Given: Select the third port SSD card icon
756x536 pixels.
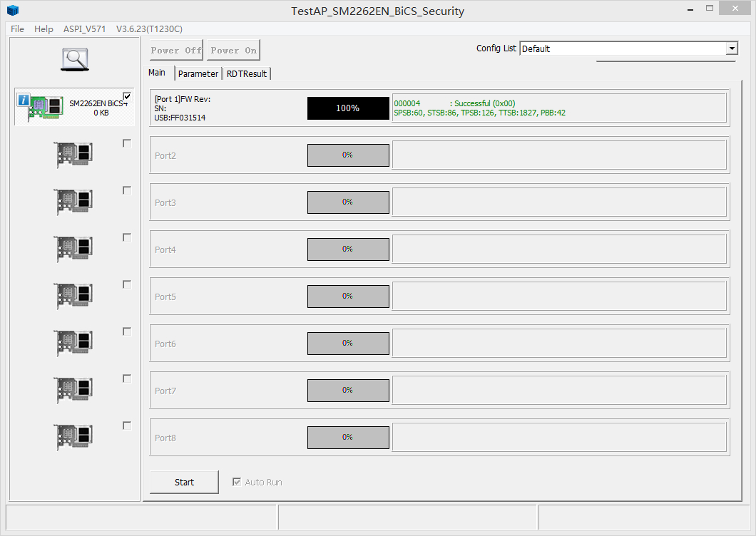Looking at the screenshot, I should (x=74, y=202).
